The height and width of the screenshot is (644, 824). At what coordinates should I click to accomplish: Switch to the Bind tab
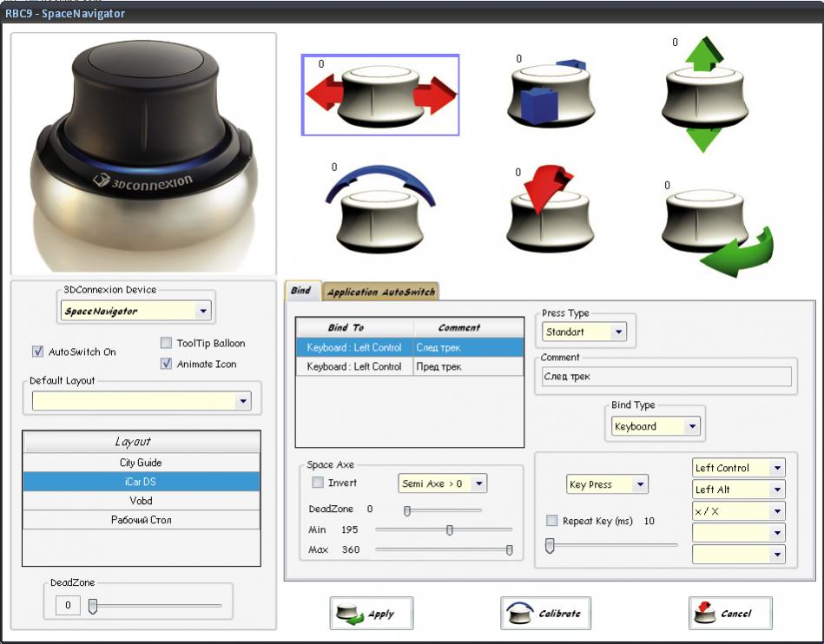pyautogui.click(x=301, y=291)
